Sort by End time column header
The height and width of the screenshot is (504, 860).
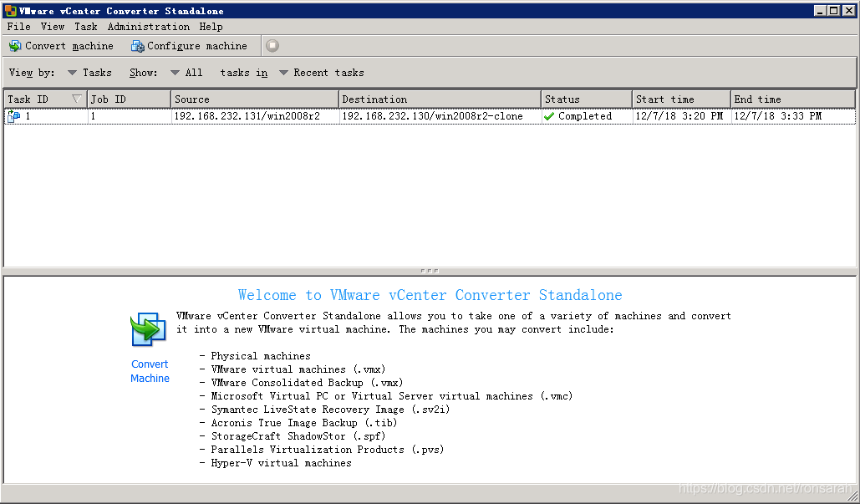[x=793, y=99]
